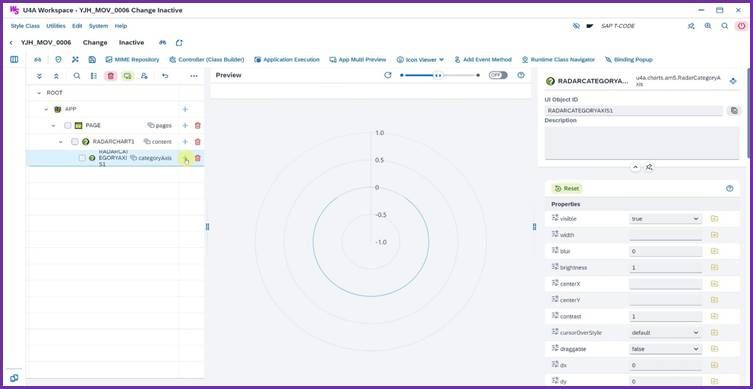Collapse the APP tree node
Image resolution: width=753 pixels, height=389 pixels.
tap(46, 109)
